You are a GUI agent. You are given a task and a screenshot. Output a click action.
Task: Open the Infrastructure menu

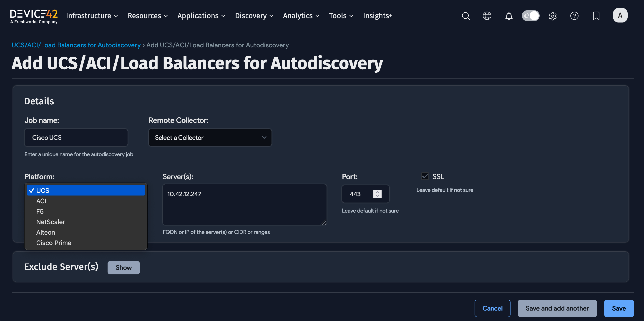(92, 16)
